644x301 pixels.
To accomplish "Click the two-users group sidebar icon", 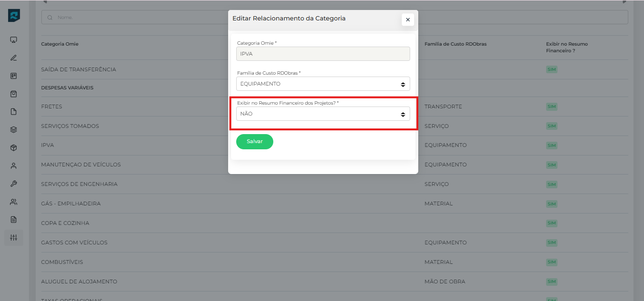I will (14, 202).
